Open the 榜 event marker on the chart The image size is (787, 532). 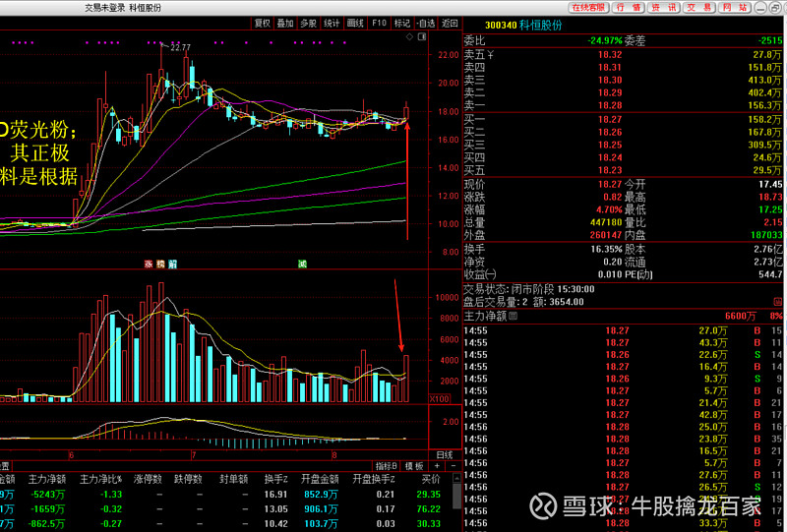point(160,264)
